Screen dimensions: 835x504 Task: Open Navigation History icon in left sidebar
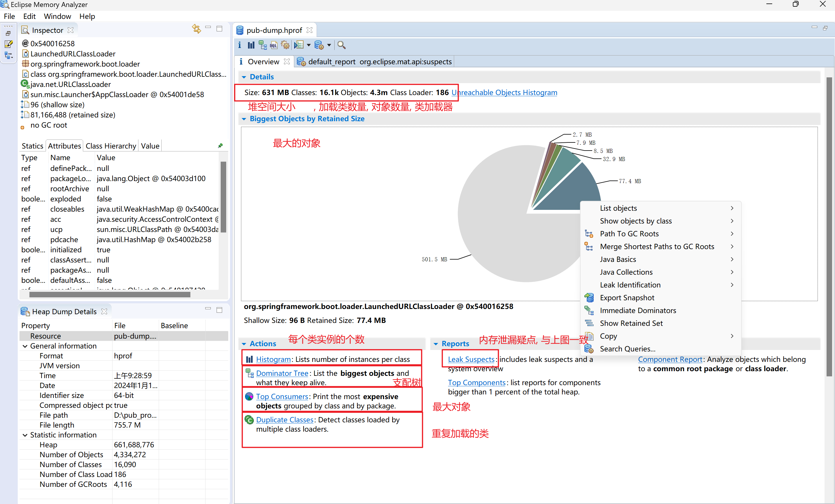click(x=8, y=55)
